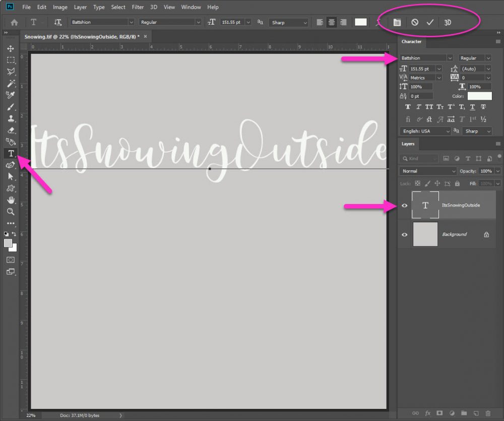Image resolution: width=504 pixels, height=421 pixels.
Task: Select the Rectangular Marquee tool
Action: [x=11, y=60]
